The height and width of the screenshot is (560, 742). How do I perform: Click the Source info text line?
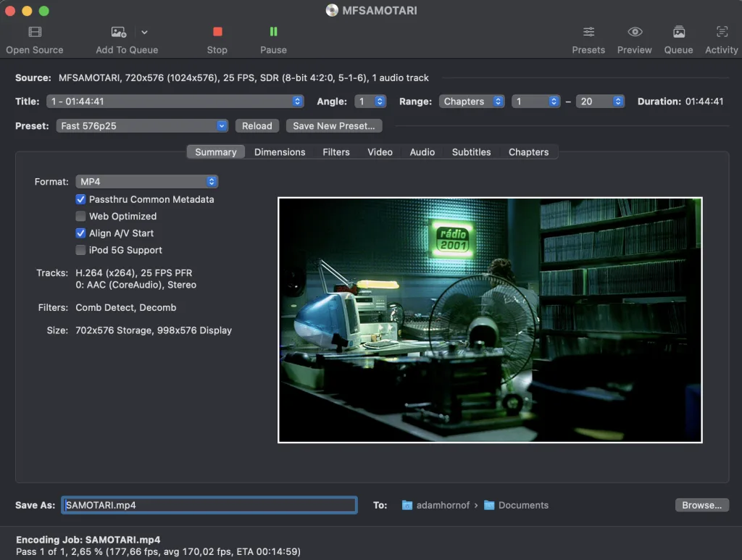[x=243, y=78]
